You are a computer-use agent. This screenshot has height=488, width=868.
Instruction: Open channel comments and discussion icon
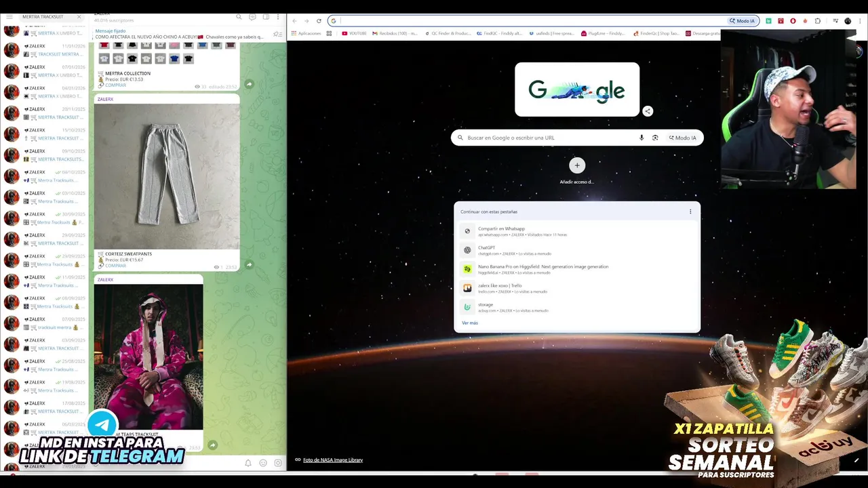pos(252,16)
